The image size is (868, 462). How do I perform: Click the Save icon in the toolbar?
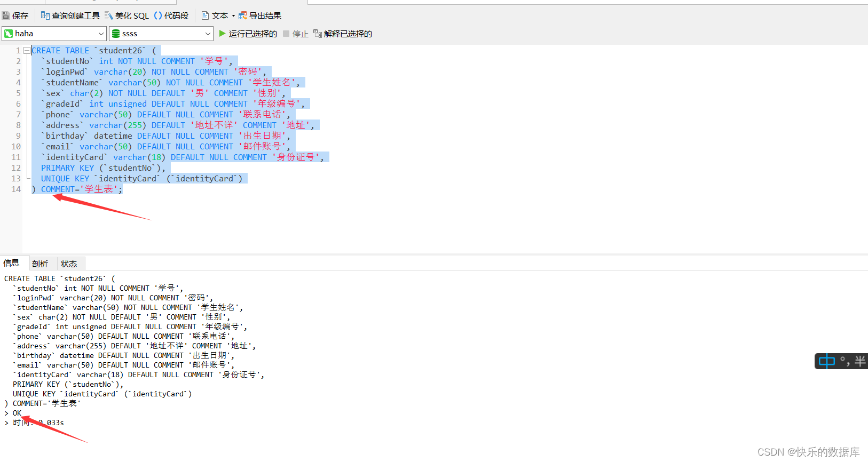[x=6, y=16]
